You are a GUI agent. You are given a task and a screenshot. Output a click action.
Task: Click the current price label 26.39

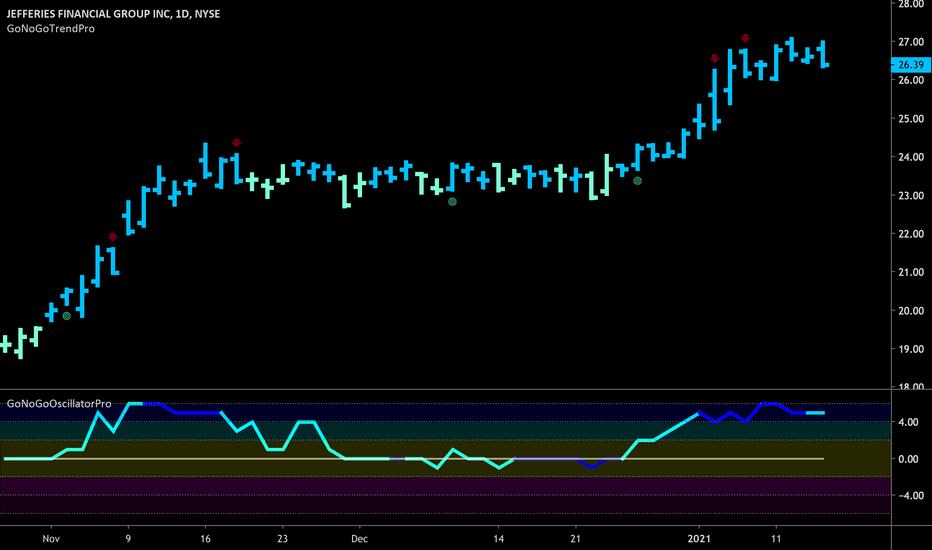911,65
